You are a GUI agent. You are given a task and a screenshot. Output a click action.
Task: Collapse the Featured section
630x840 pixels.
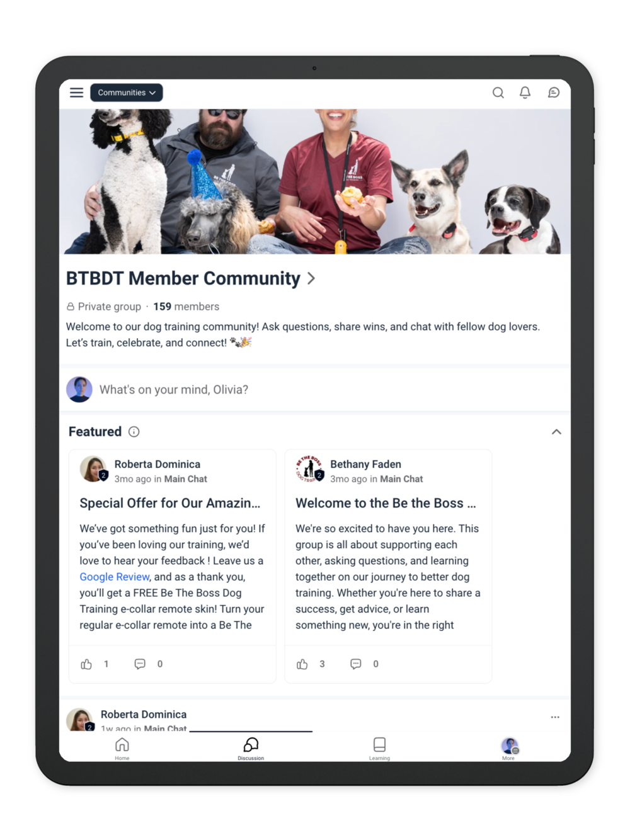tap(556, 431)
